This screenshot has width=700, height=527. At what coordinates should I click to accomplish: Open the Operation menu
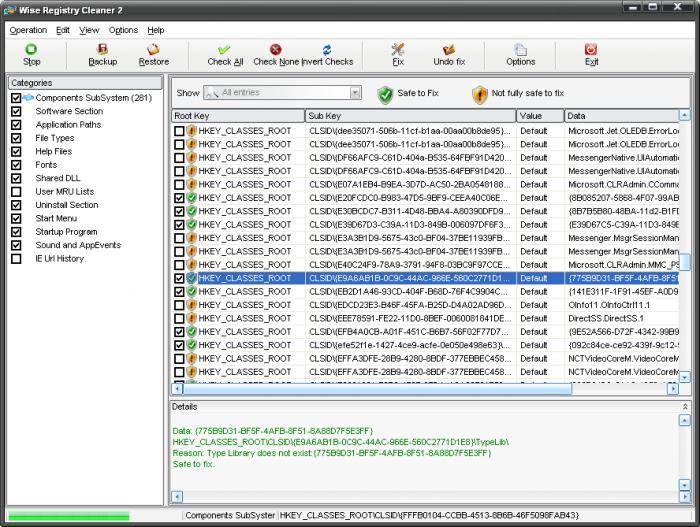click(28, 30)
